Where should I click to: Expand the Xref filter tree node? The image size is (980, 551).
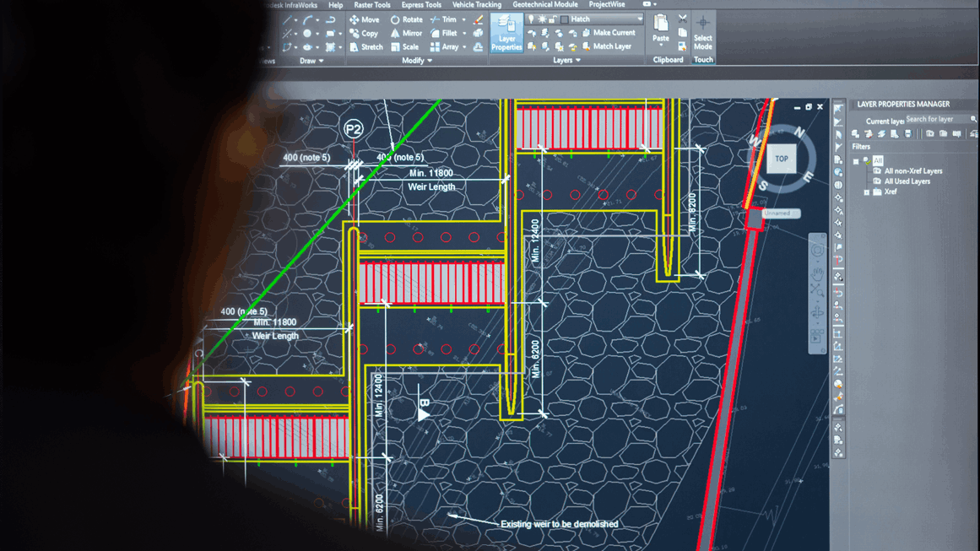click(866, 192)
